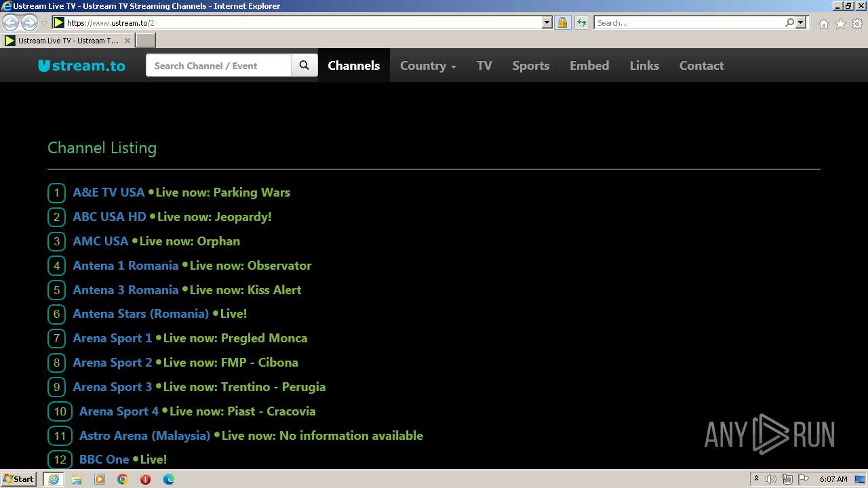This screenshot has height=488, width=868.
Task: Click the site search magnifier button
Action: [304, 65]
